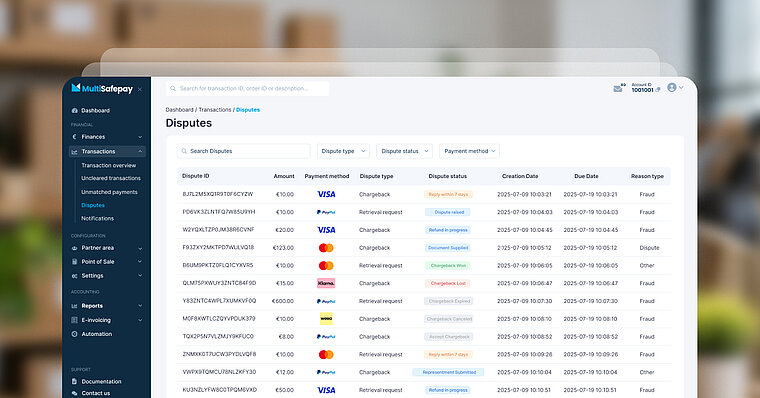Click Dispute raised status badge
Image resolution: width=760 pixels, height=398 pixels.
coord(449,212)
